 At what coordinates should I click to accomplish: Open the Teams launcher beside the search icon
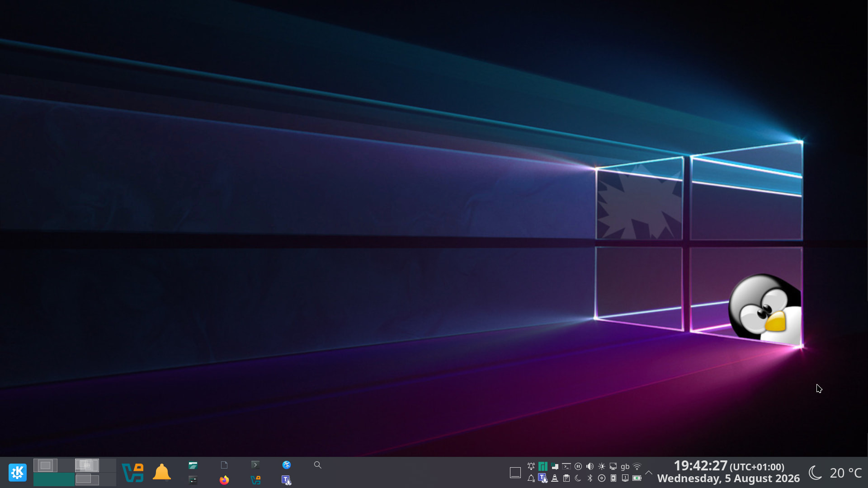tap(287, 480)
